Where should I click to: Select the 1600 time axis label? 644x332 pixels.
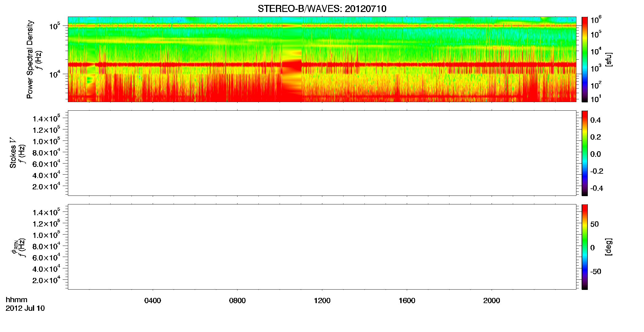[407, 301]
